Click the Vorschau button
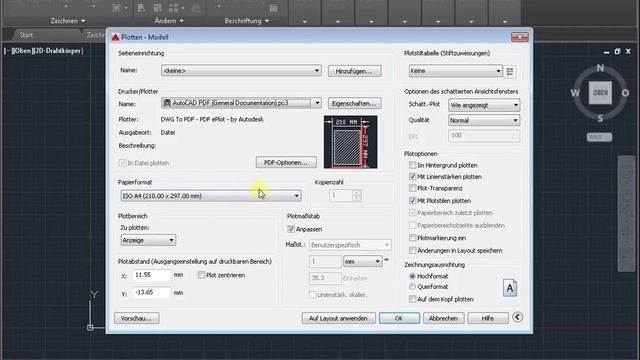This screenshot has height=360, width=640. 137,318
